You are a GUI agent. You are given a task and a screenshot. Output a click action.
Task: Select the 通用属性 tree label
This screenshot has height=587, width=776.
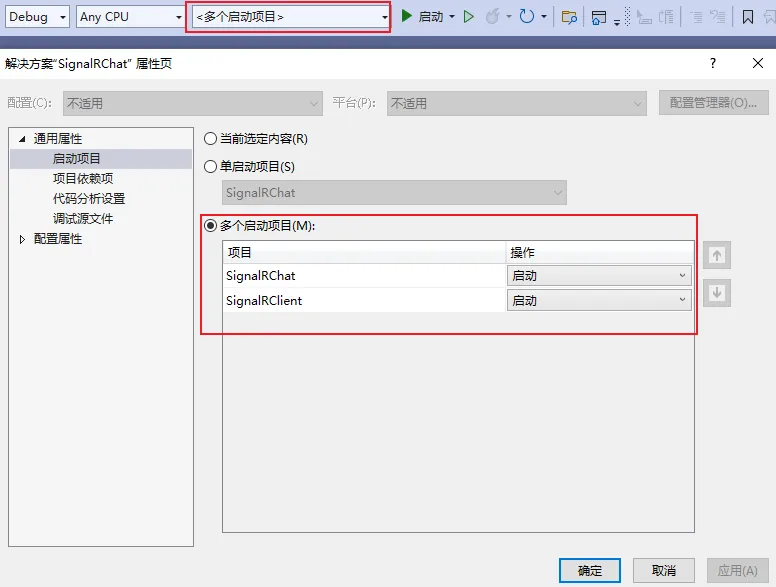point(57,139)
